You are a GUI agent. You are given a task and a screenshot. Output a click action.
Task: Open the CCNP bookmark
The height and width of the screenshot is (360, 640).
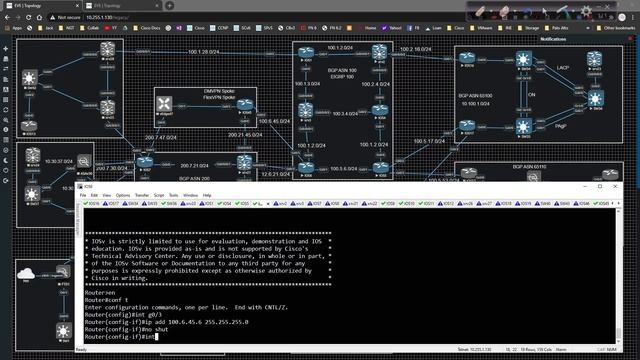[x=219, y=28]
